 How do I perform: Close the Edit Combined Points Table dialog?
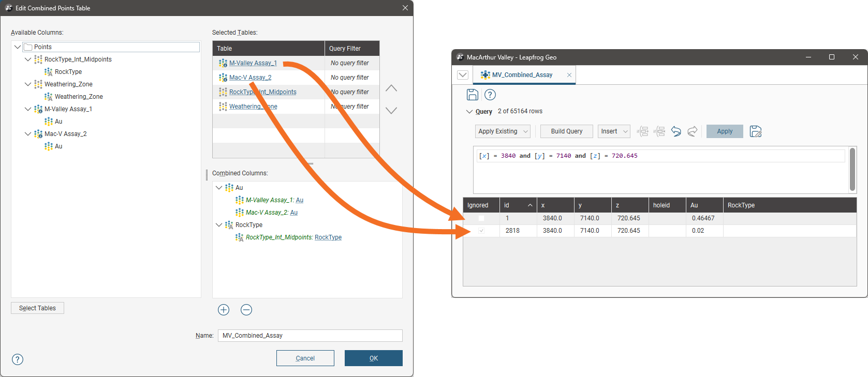click(x=405, y=8)
